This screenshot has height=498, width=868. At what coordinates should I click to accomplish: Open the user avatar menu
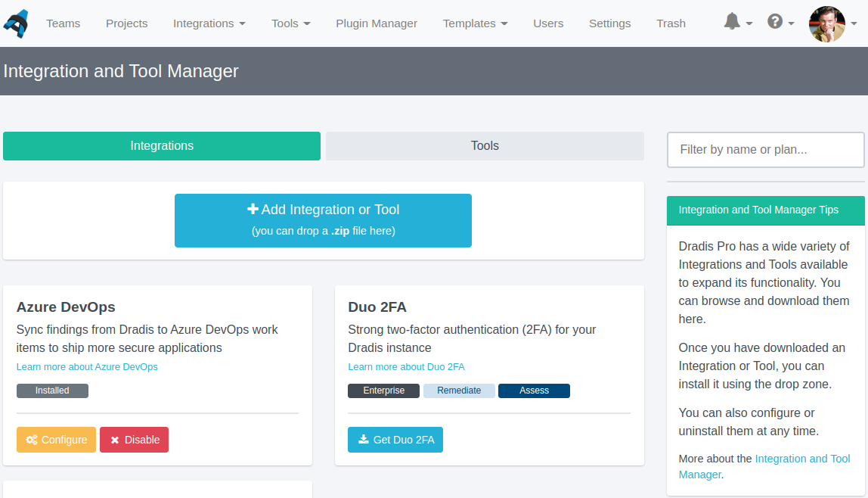coord(827,23)
